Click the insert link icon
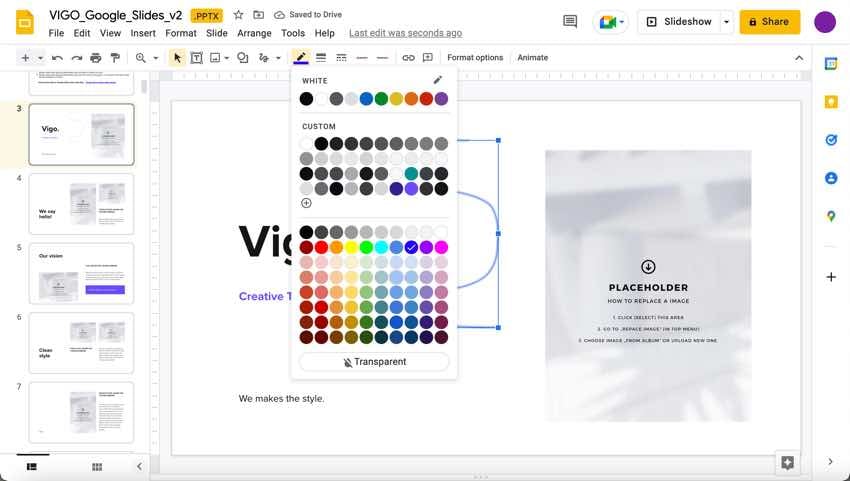Screen dimensions: 850x481 [x=408, y=58]
